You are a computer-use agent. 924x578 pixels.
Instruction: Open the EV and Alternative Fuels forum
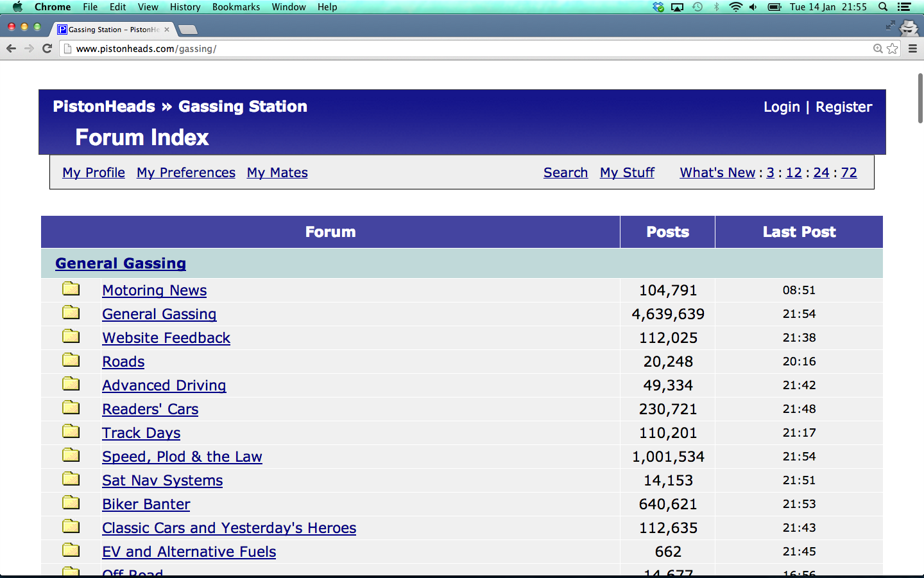click(189, 552)
